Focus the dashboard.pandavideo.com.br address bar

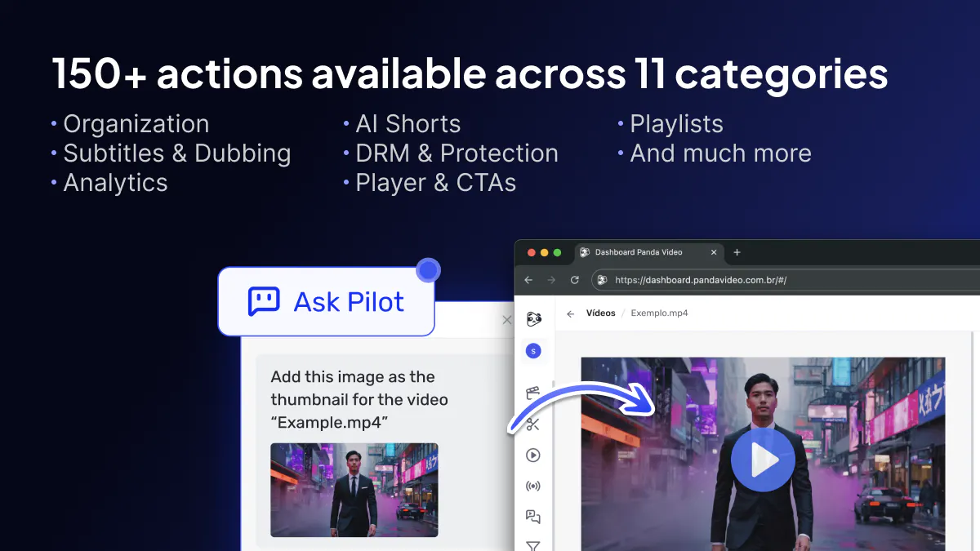click(784, 280)
